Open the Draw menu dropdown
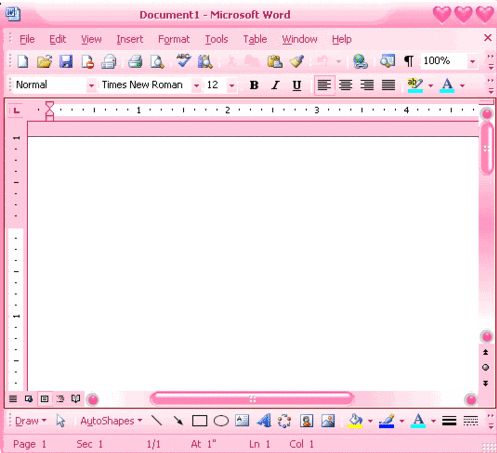This screenshot has width=497, height=453. [x=31, y=421]
